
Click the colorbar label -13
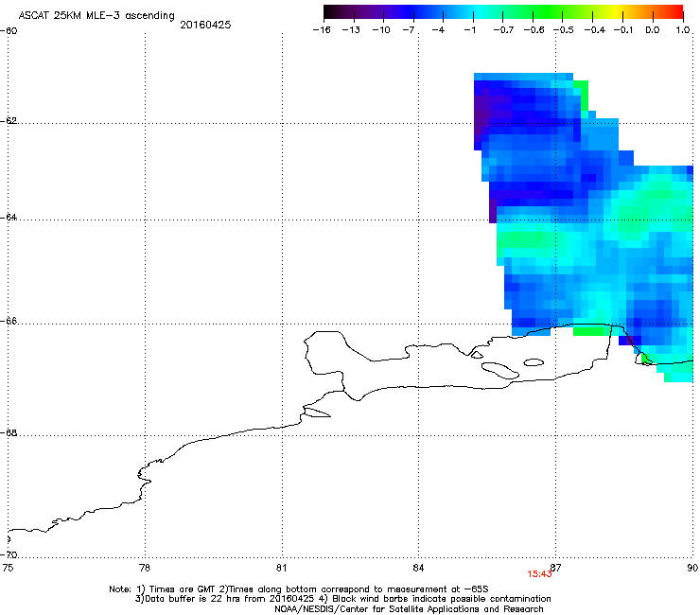tap(351, 30)
